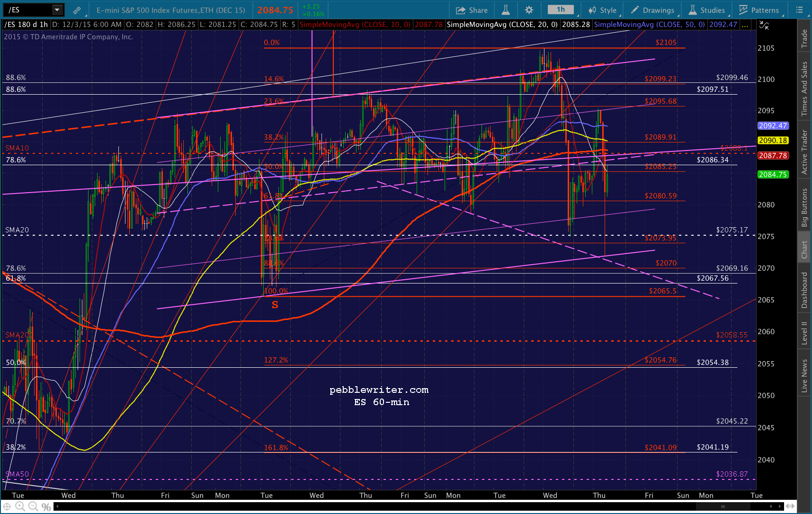Open the Drawings menu
The image size is (812, 514).
pos(652,10)
